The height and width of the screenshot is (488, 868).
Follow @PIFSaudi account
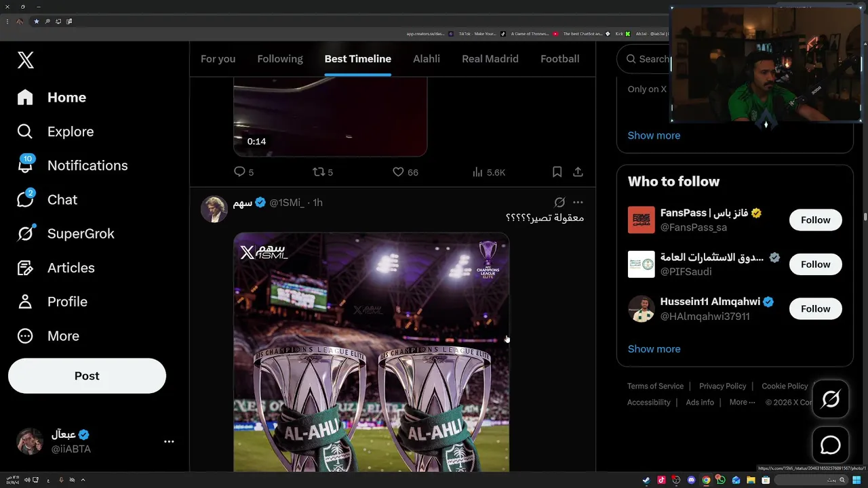pos(815,264)
